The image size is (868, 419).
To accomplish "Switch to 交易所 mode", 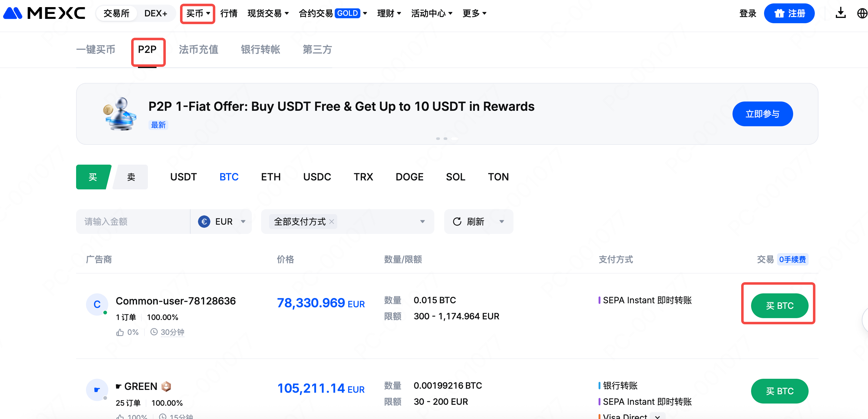I will point(116,14).
